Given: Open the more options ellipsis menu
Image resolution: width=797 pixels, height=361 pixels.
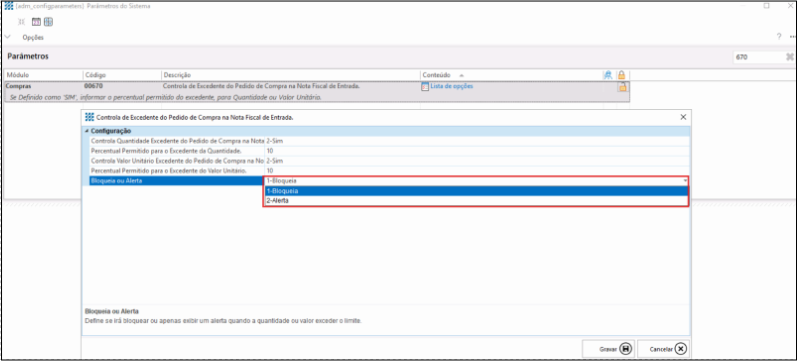Looking at the screenshot, I should [792, 37].
